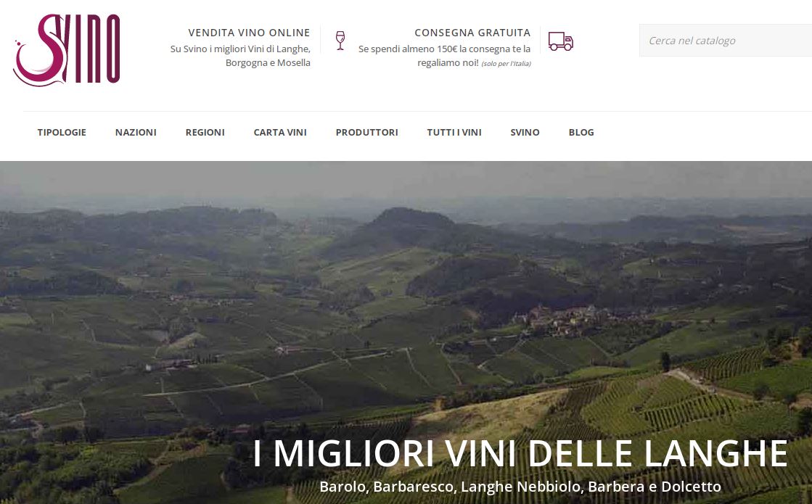Open the Blog page
Screen dimensions: 812x504
(581, 133)
